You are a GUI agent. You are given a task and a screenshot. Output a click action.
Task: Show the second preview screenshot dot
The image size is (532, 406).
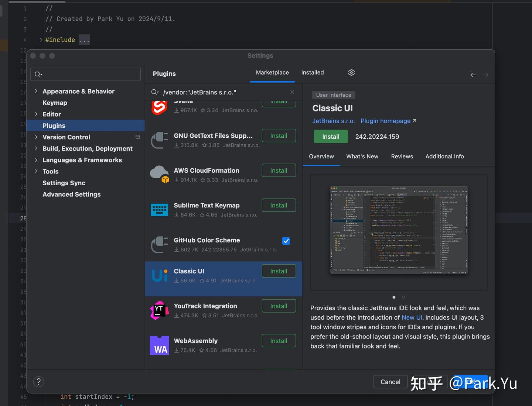tap(403, 297)
